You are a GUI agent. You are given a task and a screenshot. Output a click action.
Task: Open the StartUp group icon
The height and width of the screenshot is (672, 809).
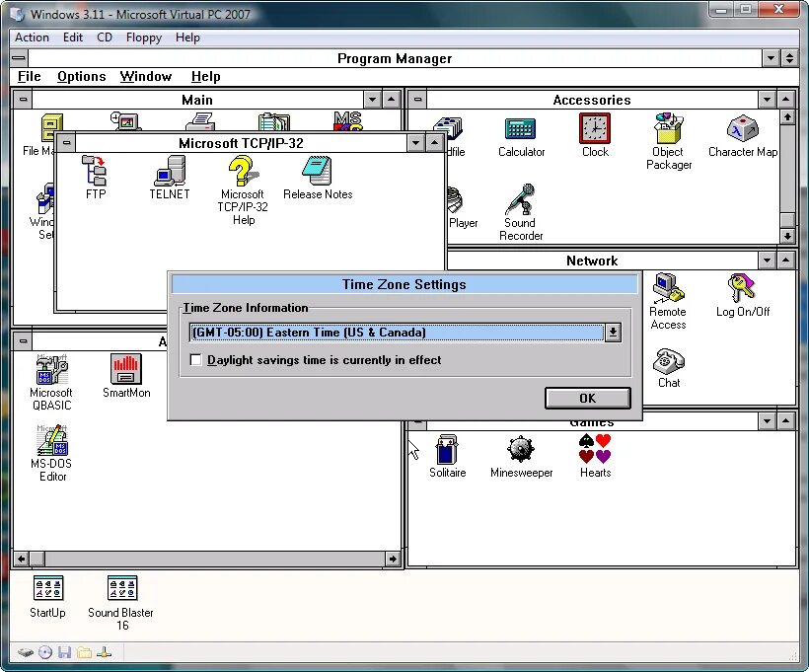pos(47,597)
